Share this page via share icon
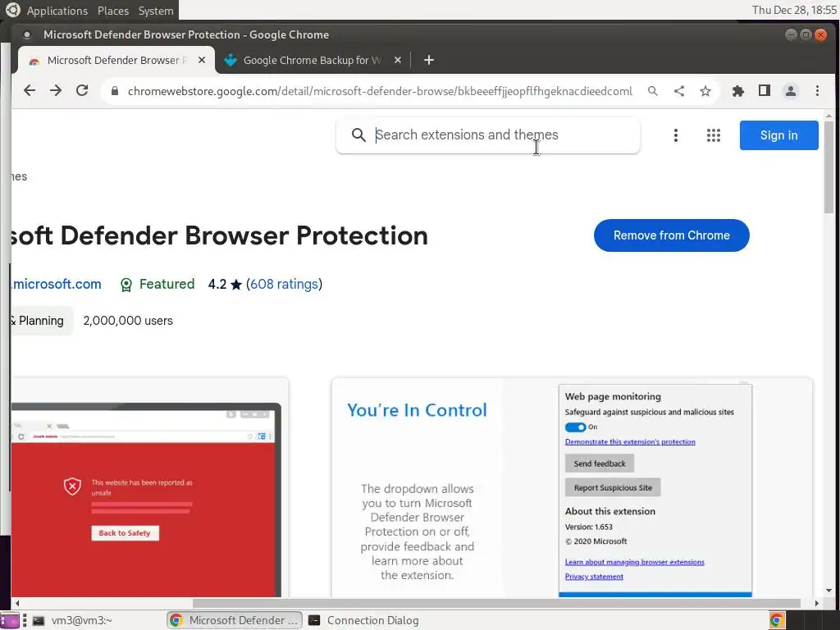840x630 pixels. [x=678, y=91]
